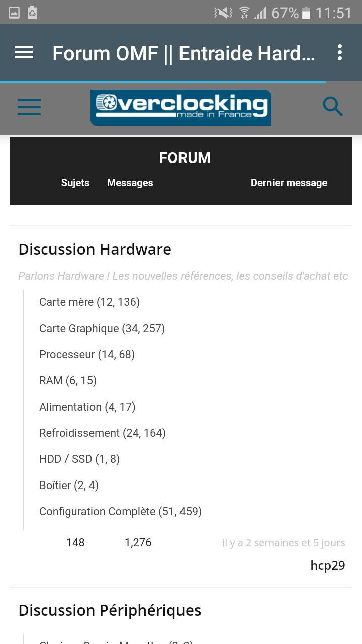Screen dimensions: 362x644
Task: Open the browser navigation drawer hamburger menu
Action: pyautogui.click(x=24, y=53)
